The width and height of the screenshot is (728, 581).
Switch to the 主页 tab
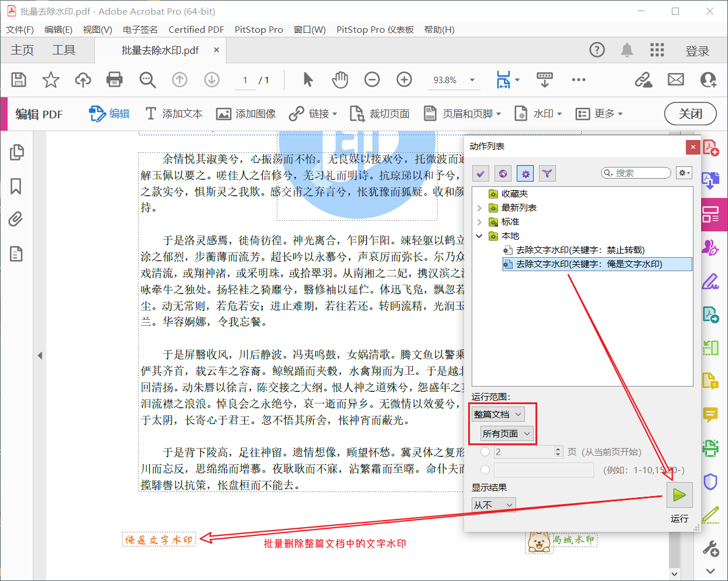point(22,50)
